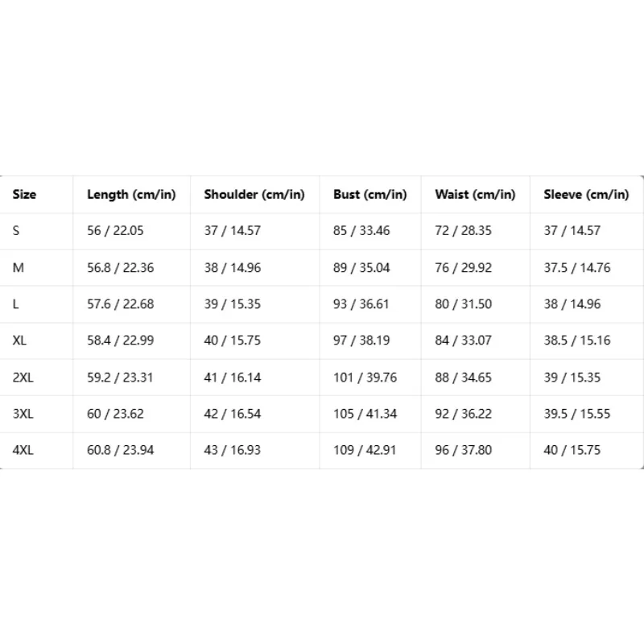
Task: Click the Length (cm/in) column header
Action: pos(131,195)
